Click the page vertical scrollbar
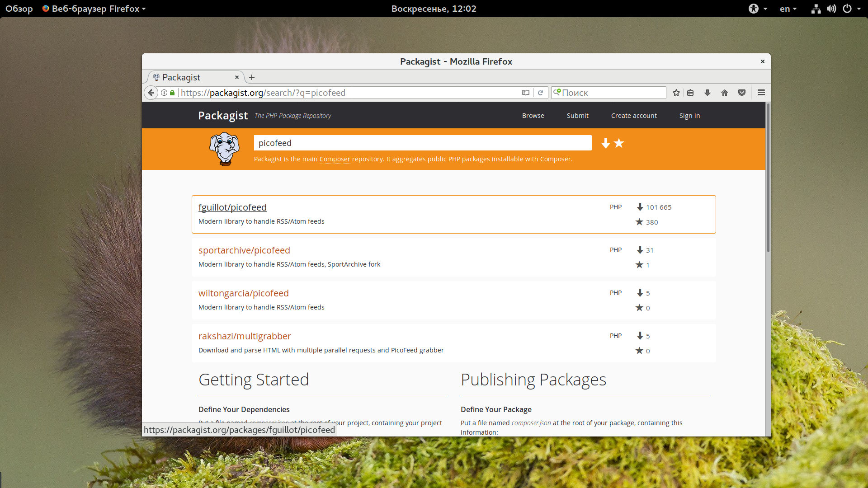This screenshot has width=868, height=488. tap(768, 178)
